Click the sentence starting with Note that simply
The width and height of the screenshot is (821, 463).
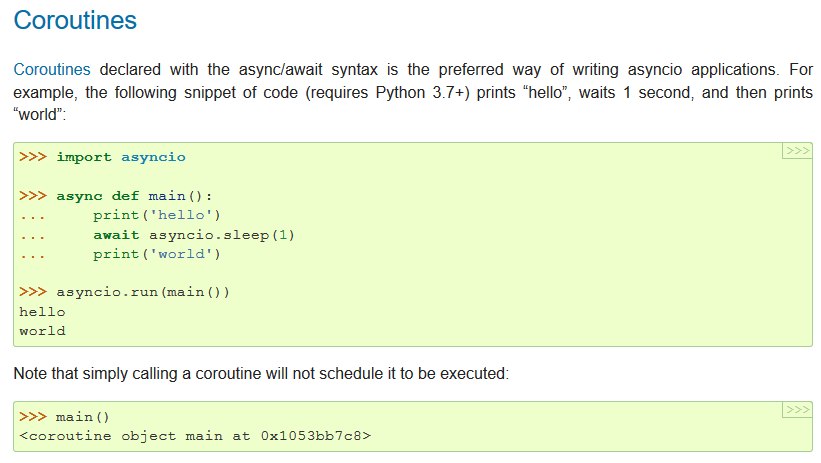(261, 373)
